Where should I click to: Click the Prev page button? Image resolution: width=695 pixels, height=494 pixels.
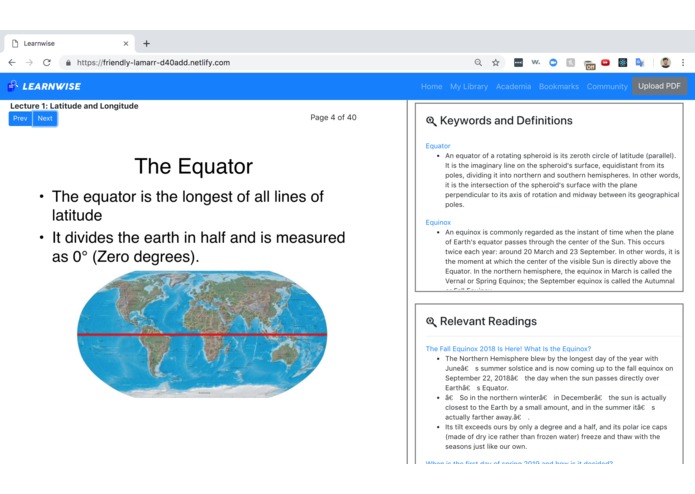(20, 118)
